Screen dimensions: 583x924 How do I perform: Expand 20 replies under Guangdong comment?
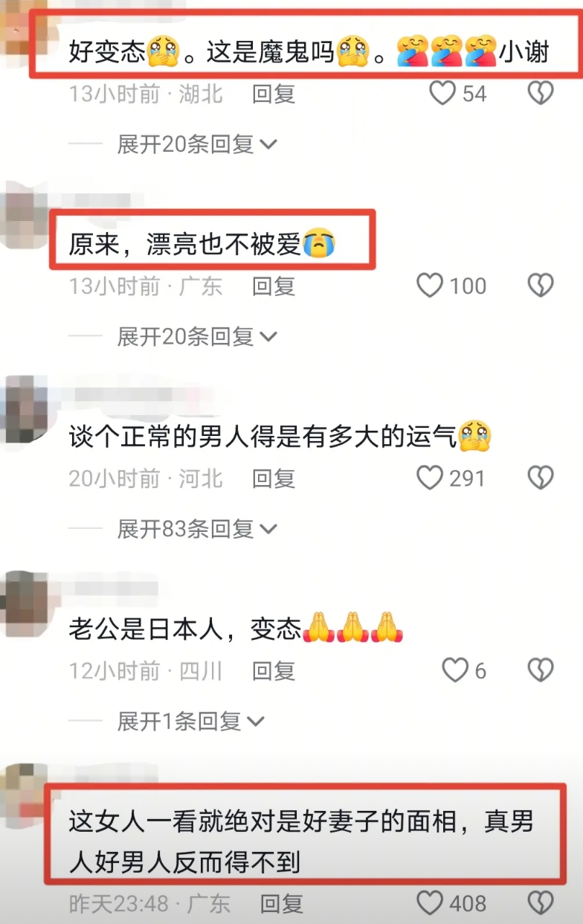(x=197, y=336)
